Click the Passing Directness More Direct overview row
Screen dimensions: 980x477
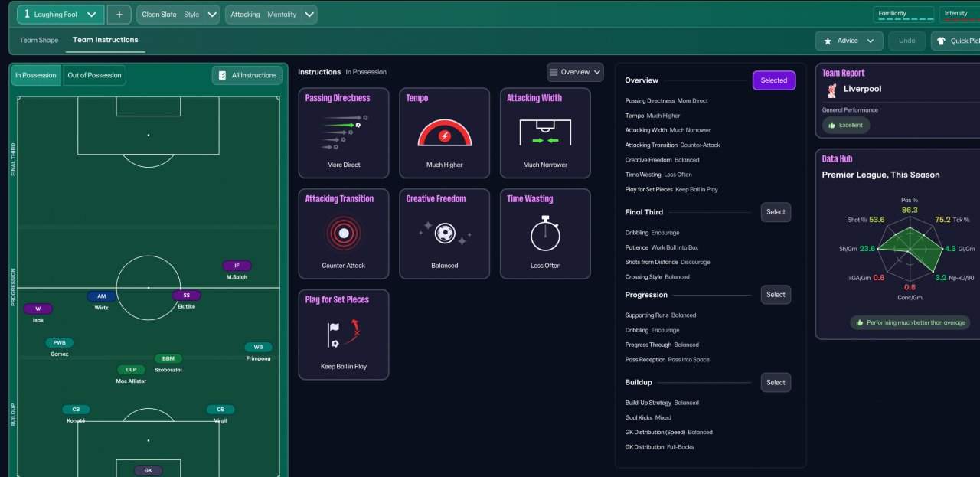pyautogui.click(x=667, y=101)
